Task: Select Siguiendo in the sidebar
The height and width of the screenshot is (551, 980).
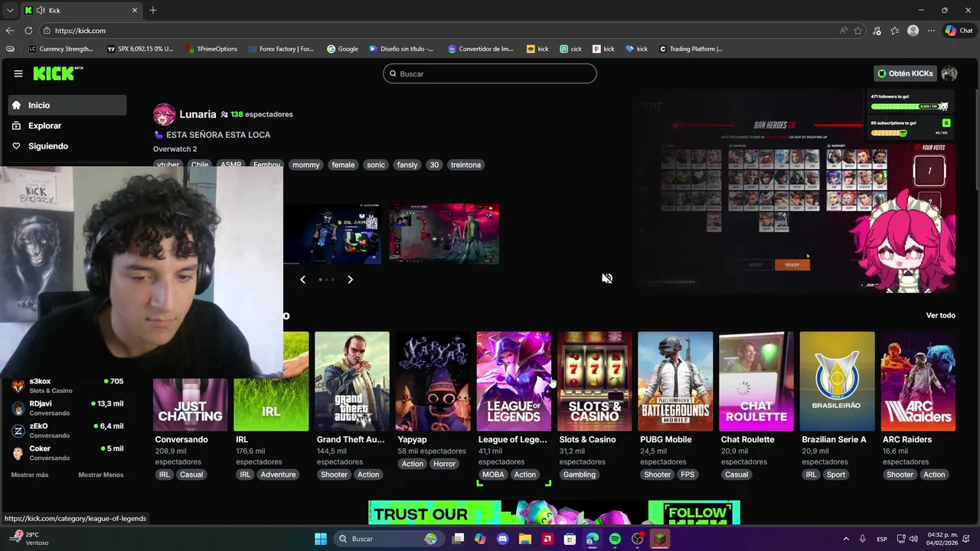Action: (x=67, y=146)
